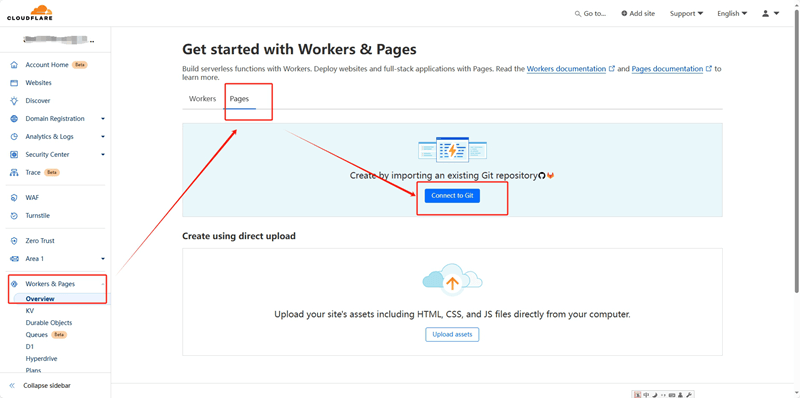The height and width of the screenshot is (398, 800).
Task: Click the Cloudflare logo
Action: [x=30, y=13]
